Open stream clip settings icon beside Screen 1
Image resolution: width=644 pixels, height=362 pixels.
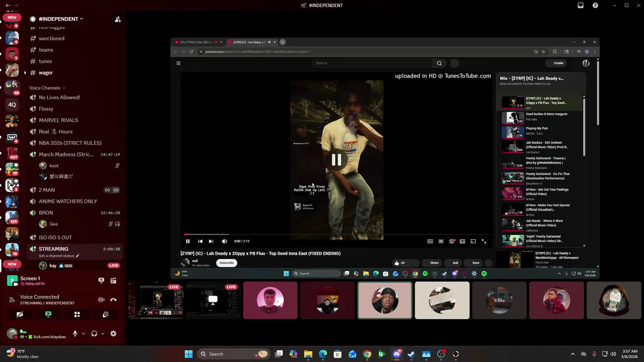coord(113,281)
